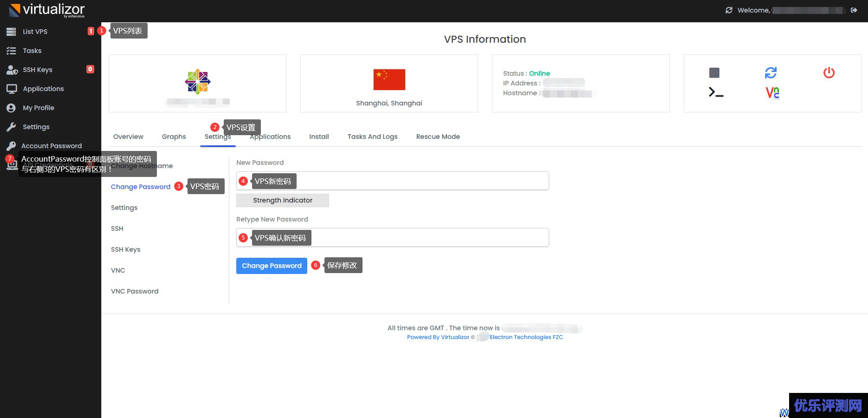The width and height of the screenshot is (868, 418).
Task: Click the Tasks list icon in sidebar
Action: 11,51
